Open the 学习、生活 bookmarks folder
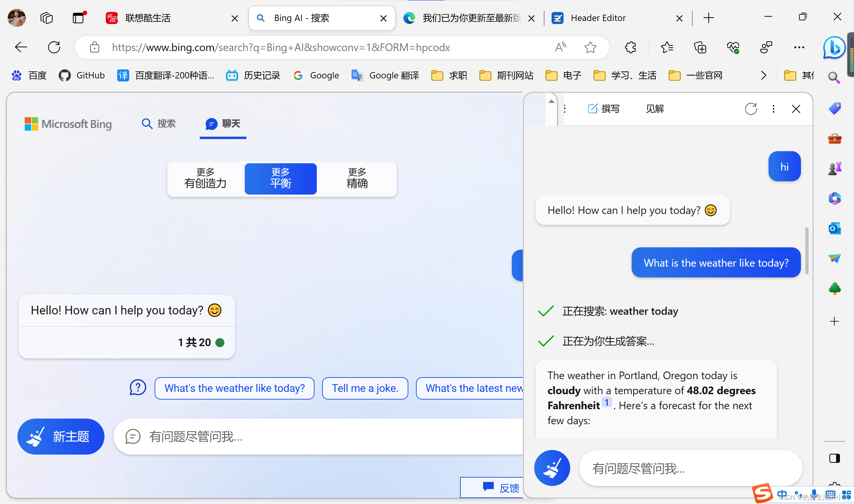 point(625,75)
